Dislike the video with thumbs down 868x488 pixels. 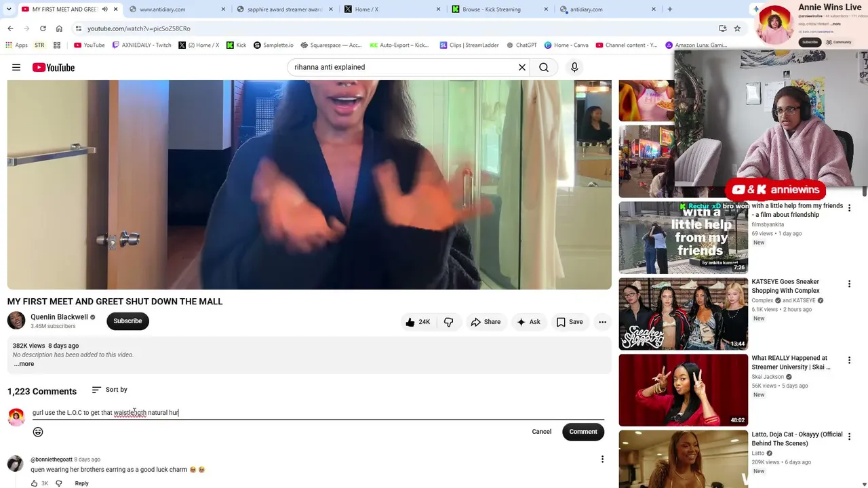point(449,322)
